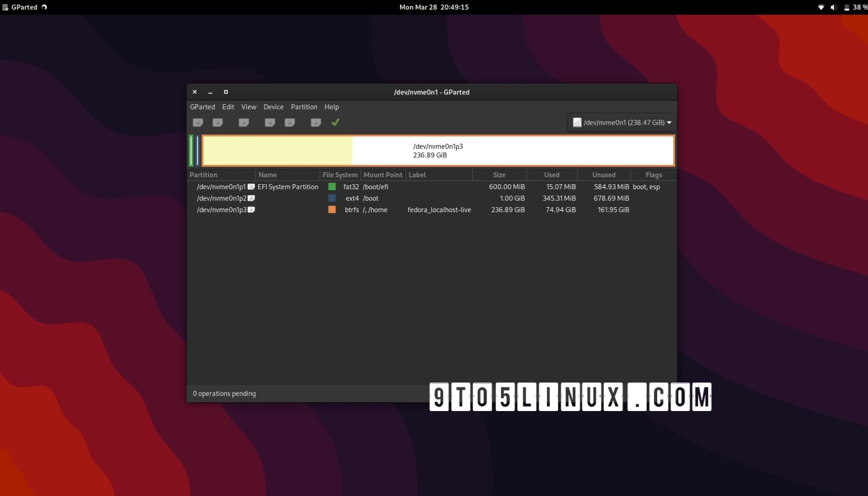Click the Delete partition toolbar icon
868x496 pixels.
218,122
